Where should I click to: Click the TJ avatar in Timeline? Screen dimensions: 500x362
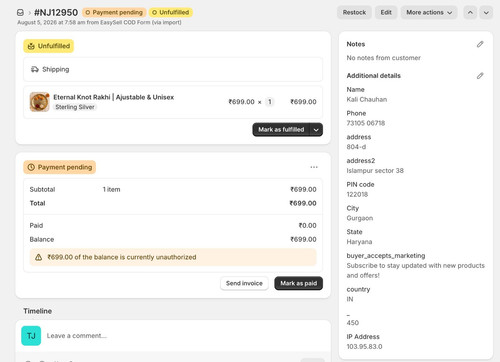pos(31,336)
